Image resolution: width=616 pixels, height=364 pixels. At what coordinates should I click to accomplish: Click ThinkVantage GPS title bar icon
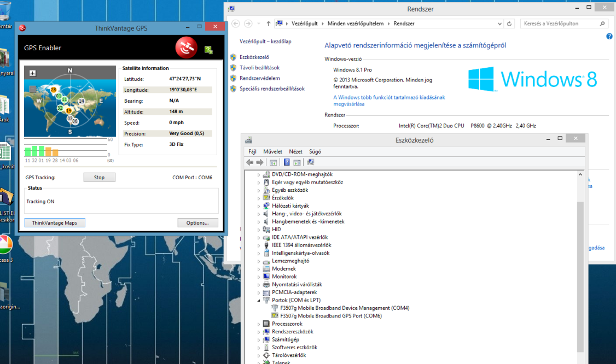[22, 27]
